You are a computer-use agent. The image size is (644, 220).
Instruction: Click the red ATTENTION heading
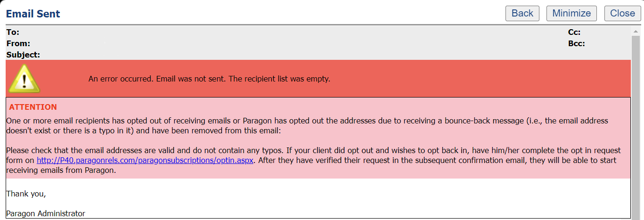(x=33, y=107)
